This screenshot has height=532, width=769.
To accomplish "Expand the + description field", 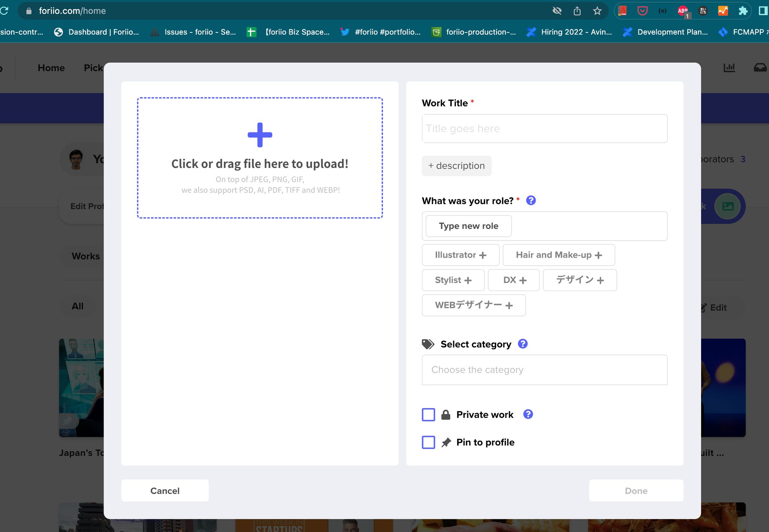I will [456, 166].
